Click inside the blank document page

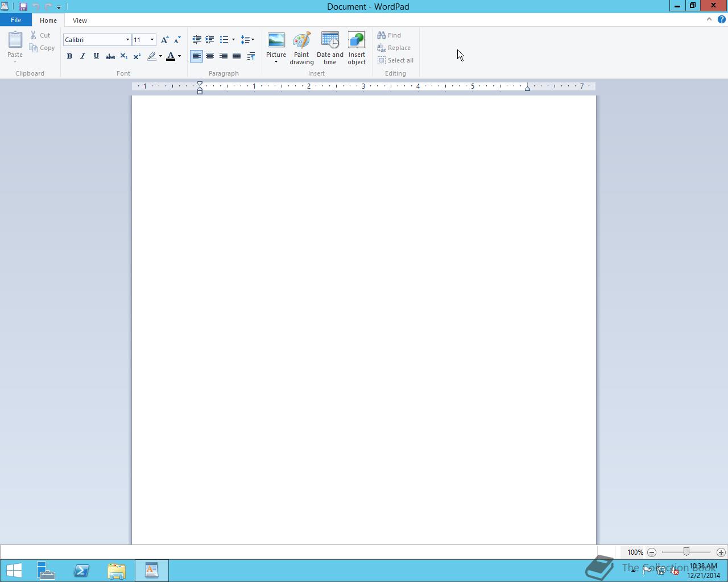(364, 320)
